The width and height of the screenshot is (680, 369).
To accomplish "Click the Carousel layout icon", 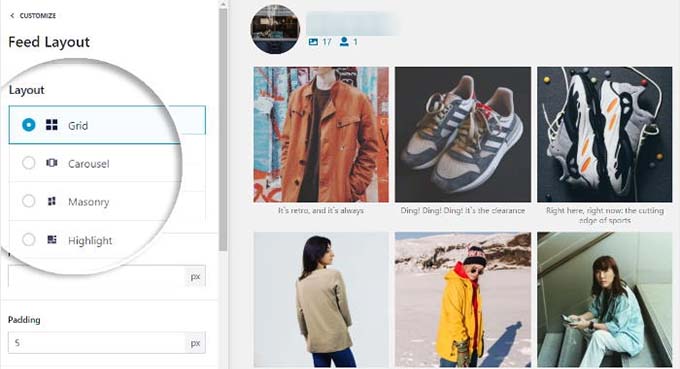I will (52, 163).
